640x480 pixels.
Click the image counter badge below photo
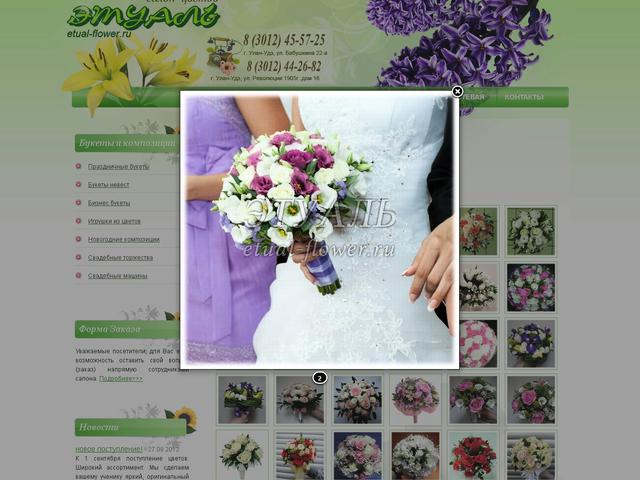coord(319,378)
